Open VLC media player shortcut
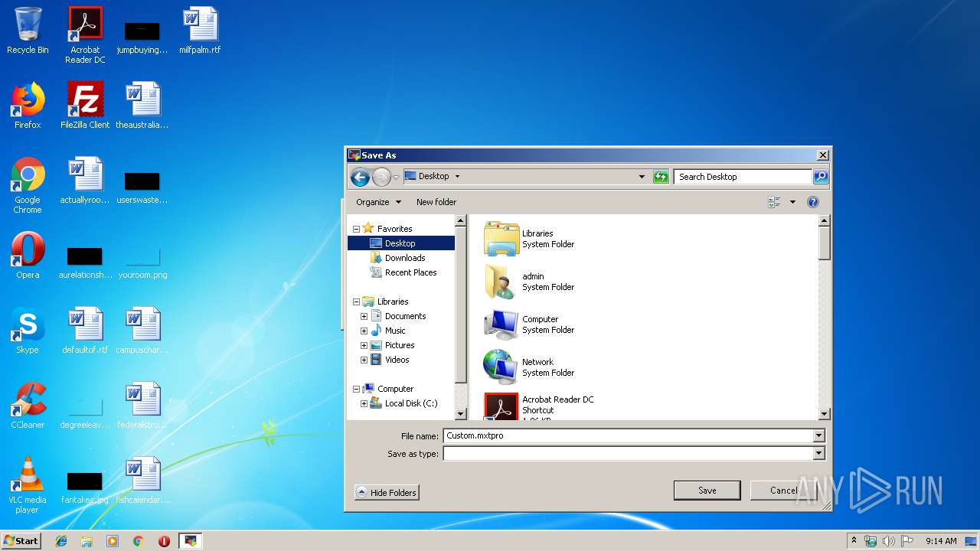 click(28, 486)
